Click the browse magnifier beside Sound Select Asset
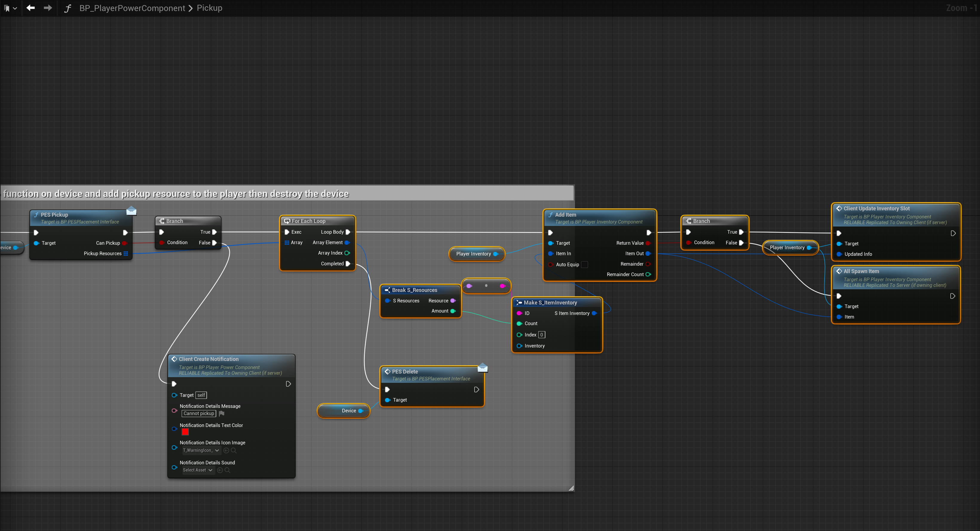The image size is (980, 531). [228, 470]
